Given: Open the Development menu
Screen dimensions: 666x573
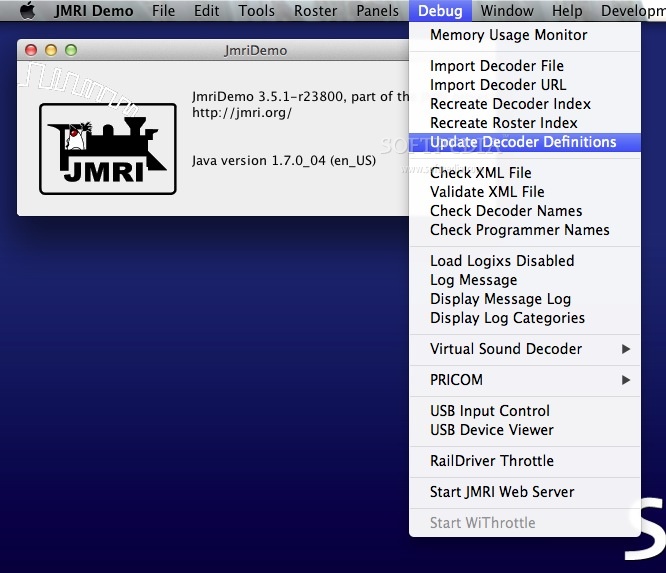Looking at the screenshot, I should pyautogui.click(x=633, y=11).
